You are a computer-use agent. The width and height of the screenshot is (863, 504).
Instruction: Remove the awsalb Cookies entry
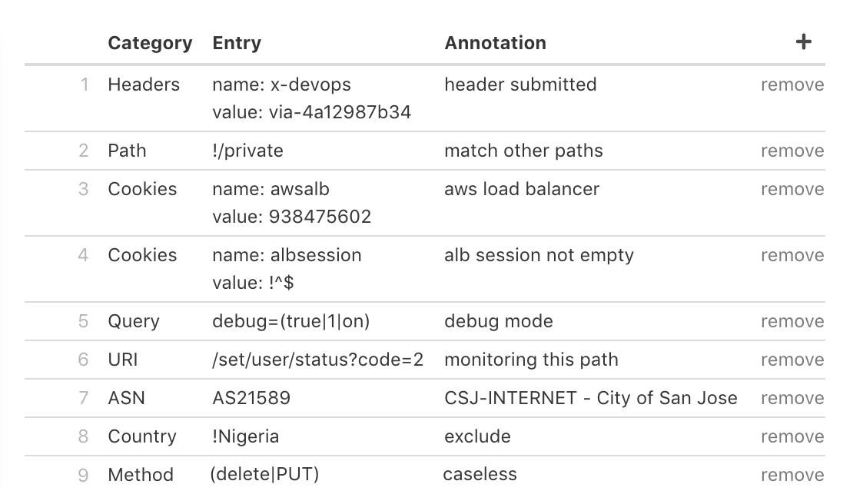(792, 190)
